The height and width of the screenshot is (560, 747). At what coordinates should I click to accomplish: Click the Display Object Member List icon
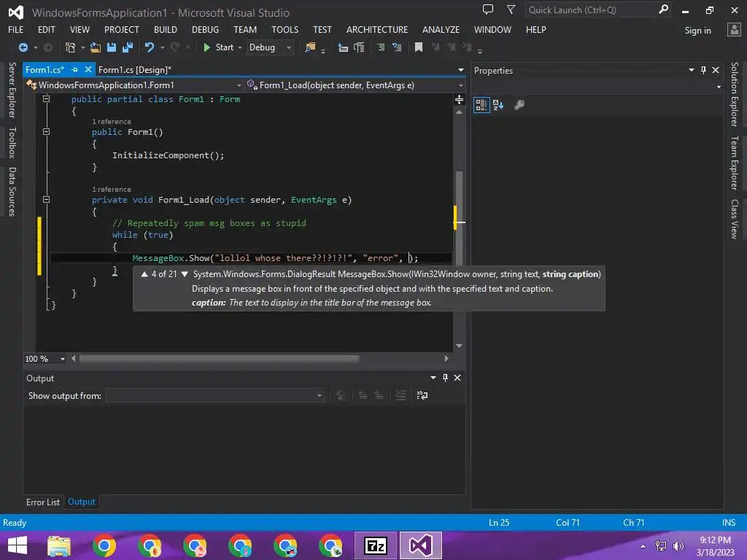pos(343,47)
